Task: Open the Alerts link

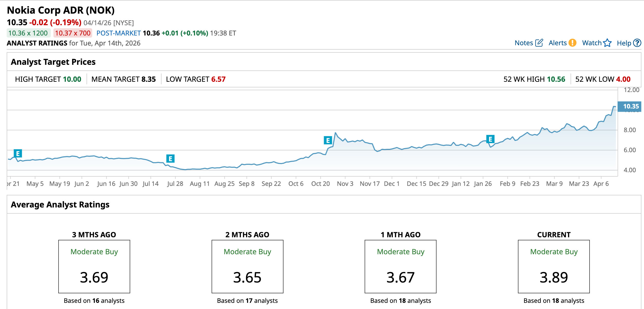Action: coord(557,43)
